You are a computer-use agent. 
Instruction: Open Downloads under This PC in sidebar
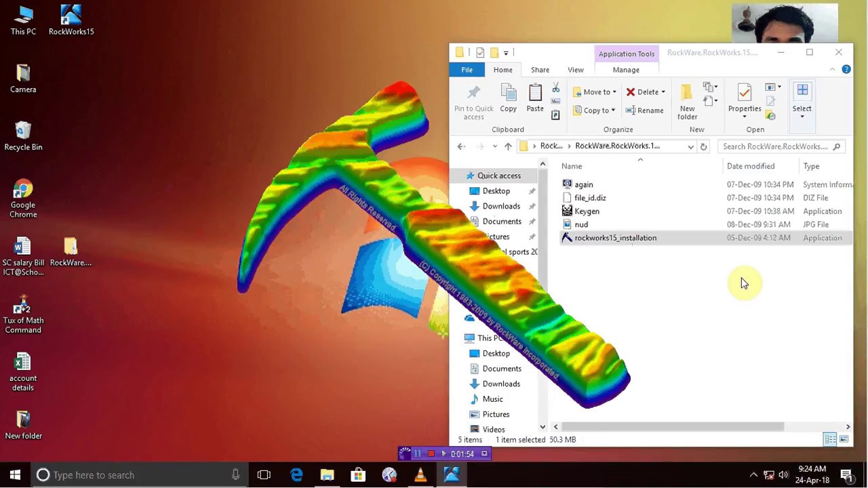501,384
